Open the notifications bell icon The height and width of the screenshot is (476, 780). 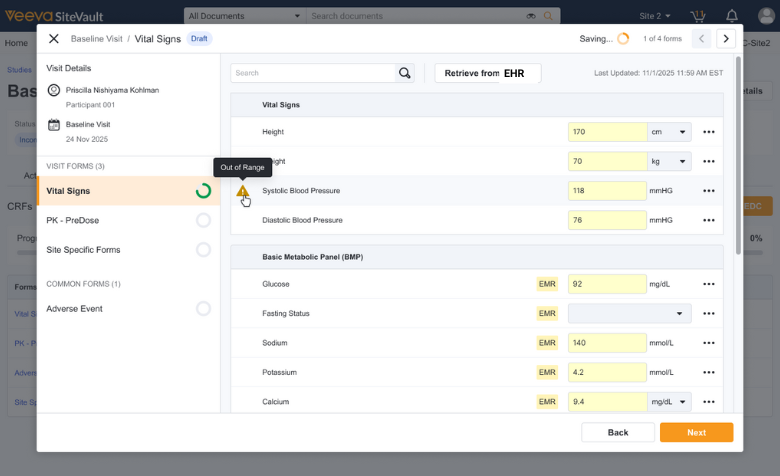pyautogui.click(x=732, y=16)
